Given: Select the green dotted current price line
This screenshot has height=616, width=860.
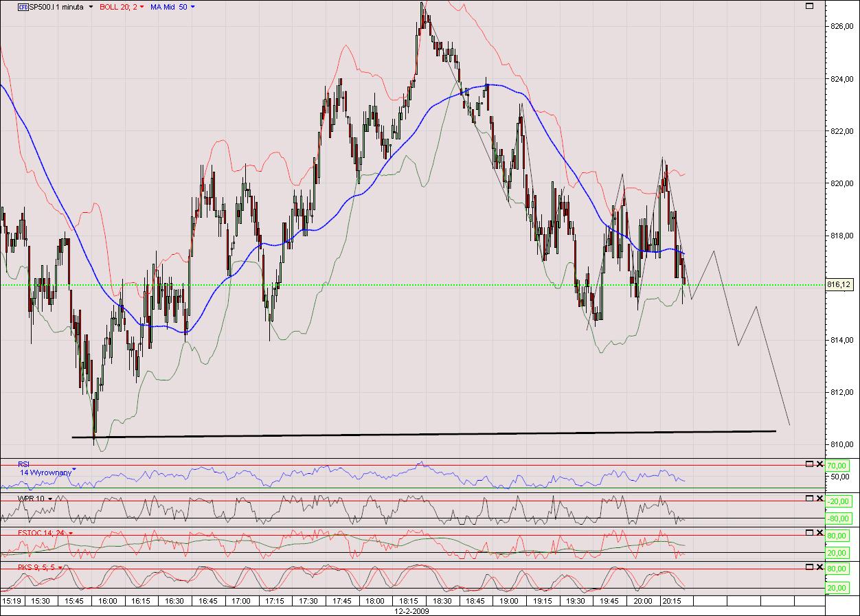Looking at the screenshot, I should click(x=412, y=284).
